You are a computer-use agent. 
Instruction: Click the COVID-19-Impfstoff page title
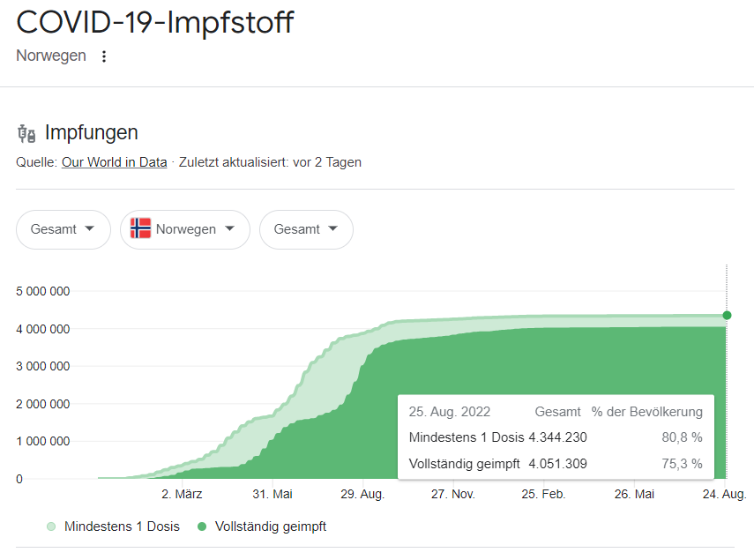[x=154, y=22]
